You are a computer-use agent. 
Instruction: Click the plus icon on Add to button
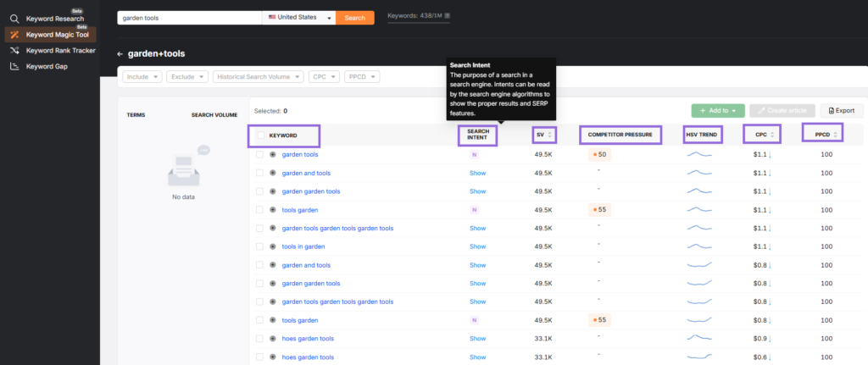[x=703, y=111]
